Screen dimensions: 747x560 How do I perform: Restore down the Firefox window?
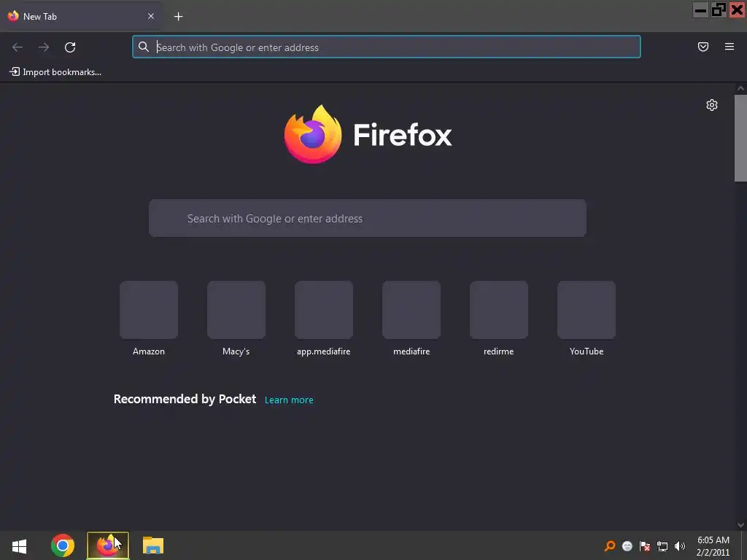pyautogui.click(x=719, y=10)
